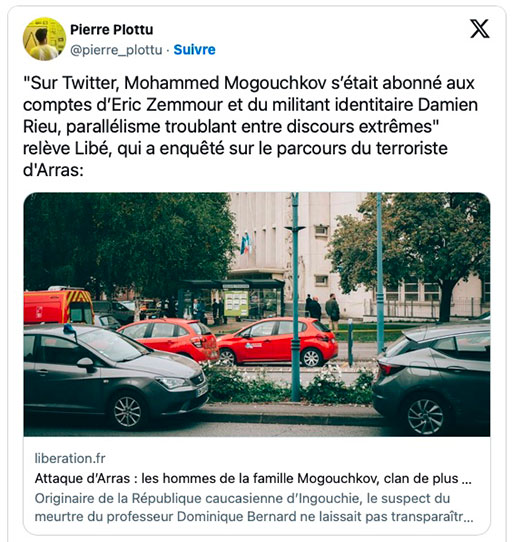
Task: Click the Suivre follow link
Action: 194,50
